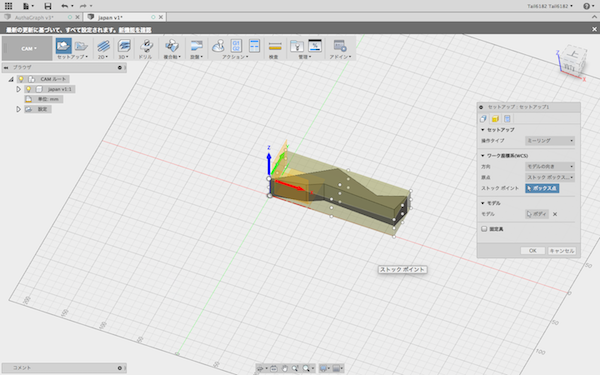Click the Add-ins (アドイン) icon

point(340,46)
